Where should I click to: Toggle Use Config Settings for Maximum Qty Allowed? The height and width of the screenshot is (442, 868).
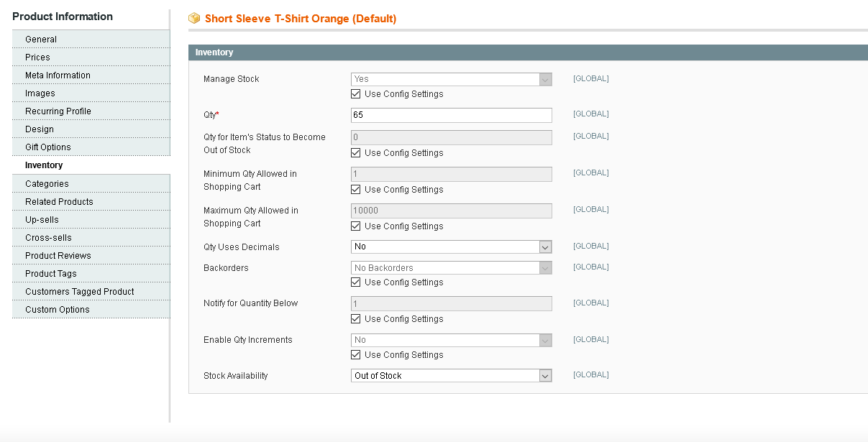coord(355,226)
